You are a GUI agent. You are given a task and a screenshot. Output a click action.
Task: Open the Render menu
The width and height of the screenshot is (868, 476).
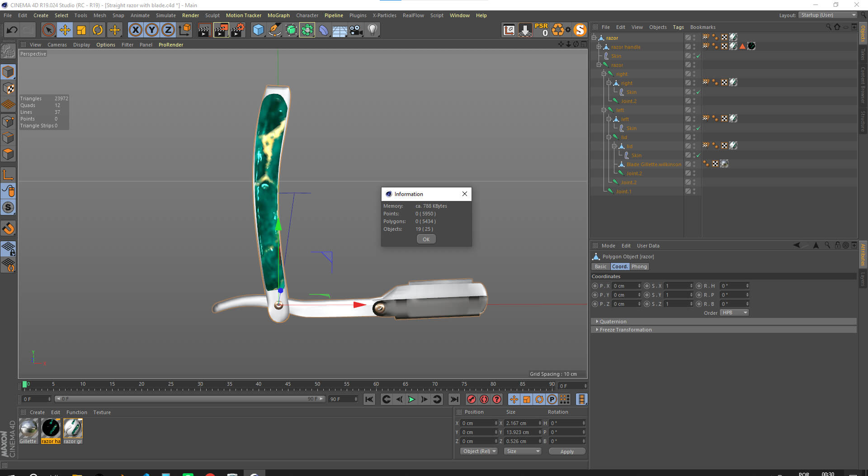tap(190, 15)
